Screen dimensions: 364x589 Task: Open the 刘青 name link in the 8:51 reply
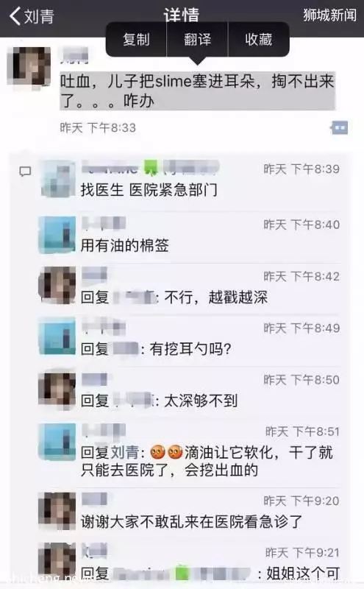124,452
